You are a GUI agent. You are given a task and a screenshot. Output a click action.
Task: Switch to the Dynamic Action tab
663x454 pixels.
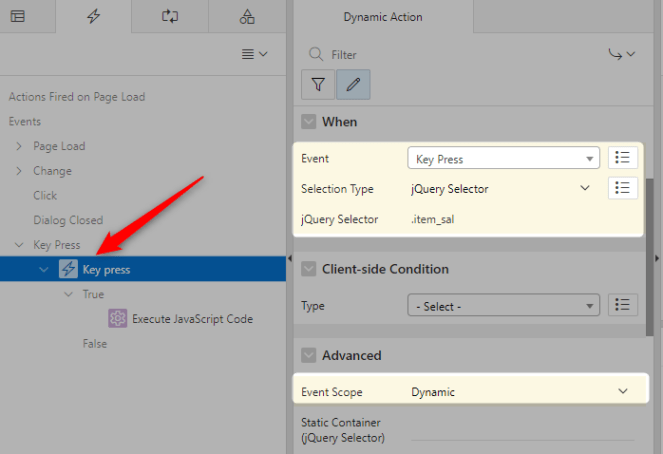click(382, 17)
